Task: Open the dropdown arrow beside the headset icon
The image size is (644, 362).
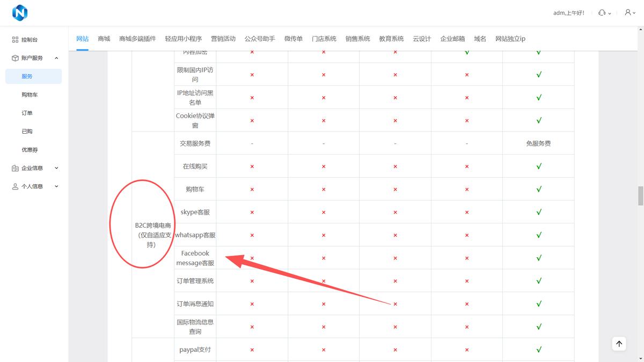Action: tap(610, 13)
